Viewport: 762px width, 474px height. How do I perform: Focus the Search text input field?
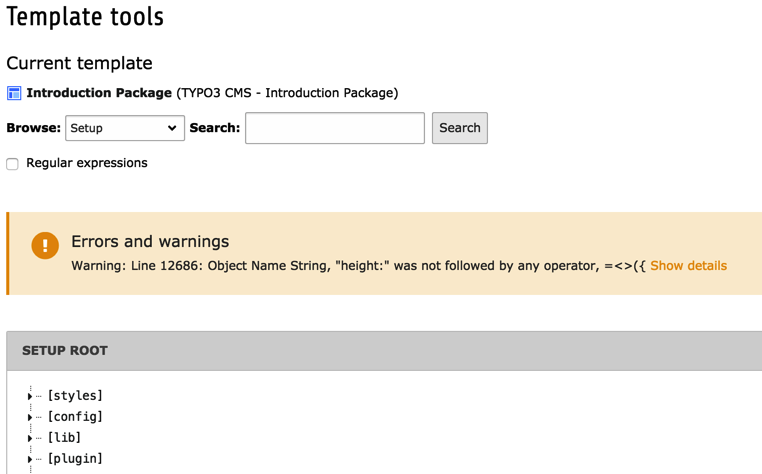pyautogui.click(x=335, y=128)
